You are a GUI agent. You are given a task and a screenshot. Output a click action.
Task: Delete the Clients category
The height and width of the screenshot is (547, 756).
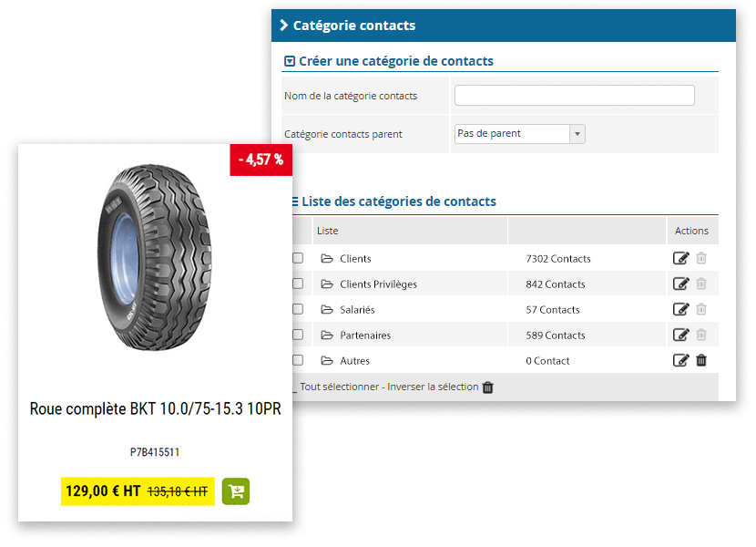coord(701,258)
